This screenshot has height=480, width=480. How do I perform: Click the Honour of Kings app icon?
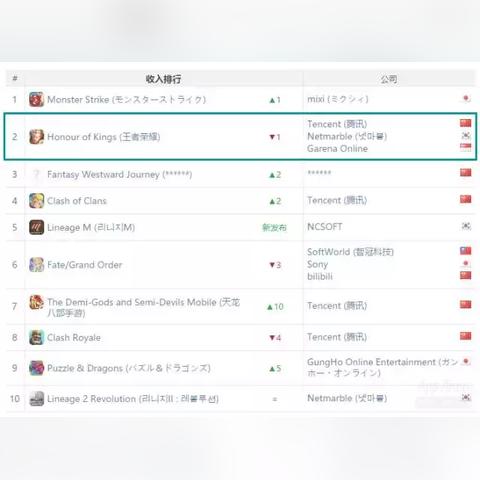point(36,137)
